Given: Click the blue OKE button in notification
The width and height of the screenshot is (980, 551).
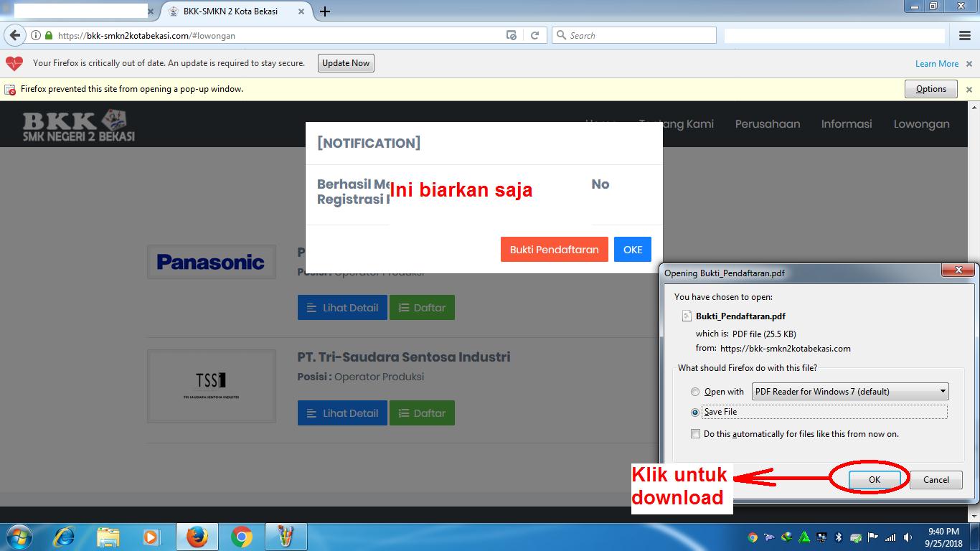Looking at the screenshot, I should (633, 250).
